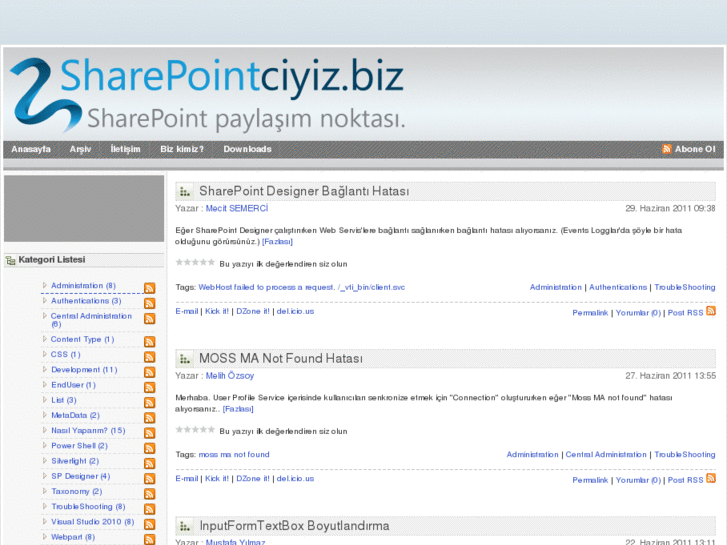Open RSS feed for Nasıl Yaparım category
Screen dimensions: 727x545
pos(149,433)
